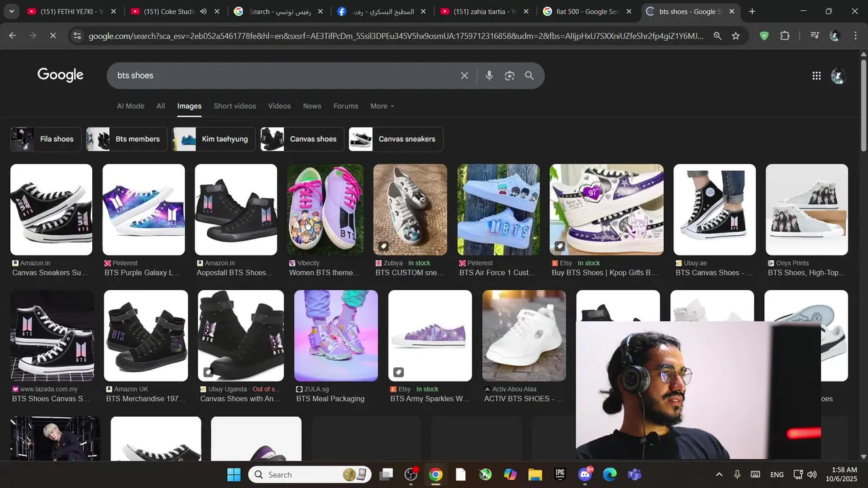The width and height of the screenshot is (868, 488).
Task: Open the Etsy Buy BTS Shoes image
Action: [x=606, y=209]
